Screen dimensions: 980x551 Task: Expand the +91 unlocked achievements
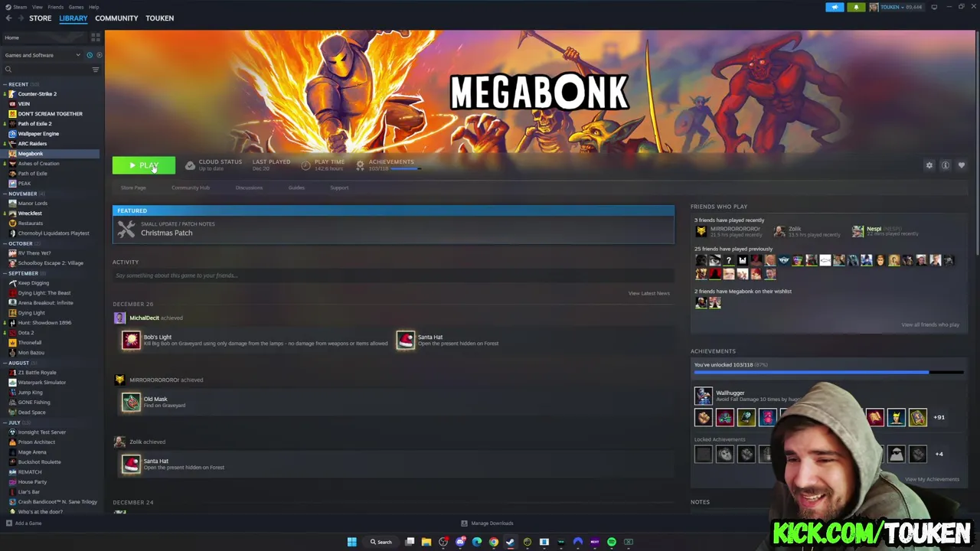tap(939, 417)
